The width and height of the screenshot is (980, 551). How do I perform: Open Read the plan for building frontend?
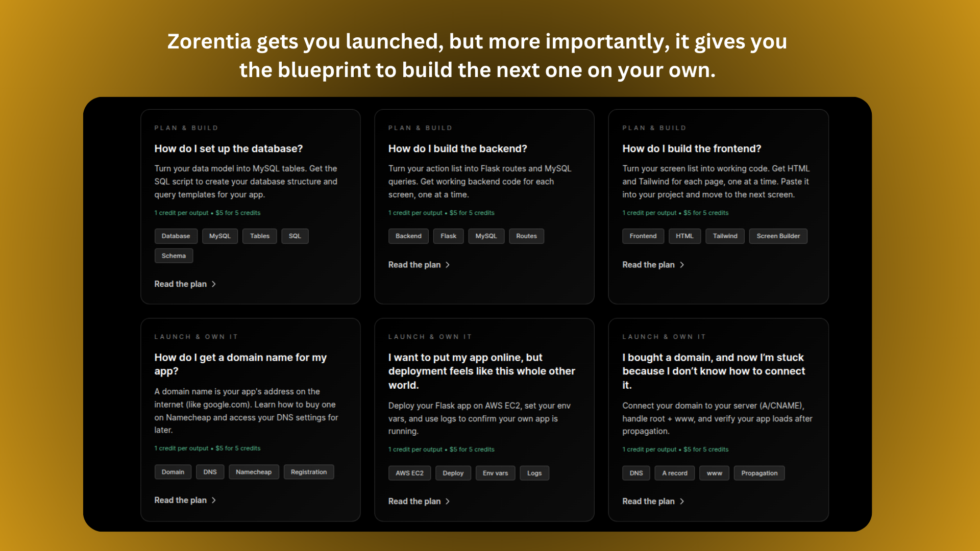648,265
